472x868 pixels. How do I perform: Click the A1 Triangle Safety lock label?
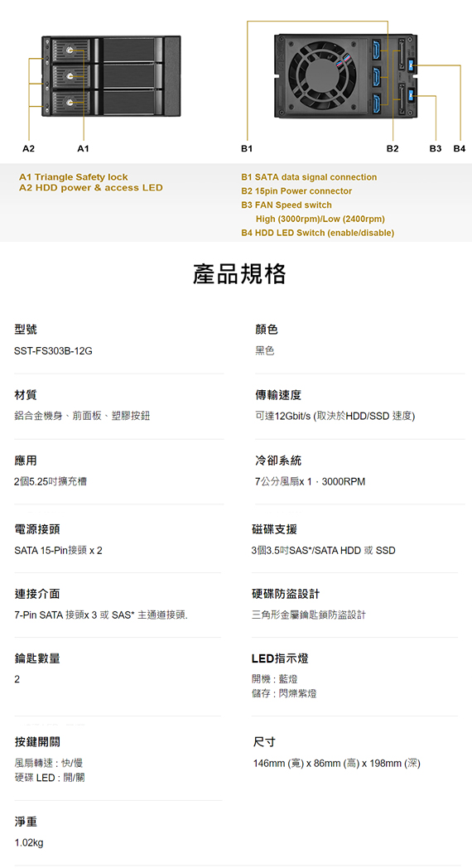(74, 177)
